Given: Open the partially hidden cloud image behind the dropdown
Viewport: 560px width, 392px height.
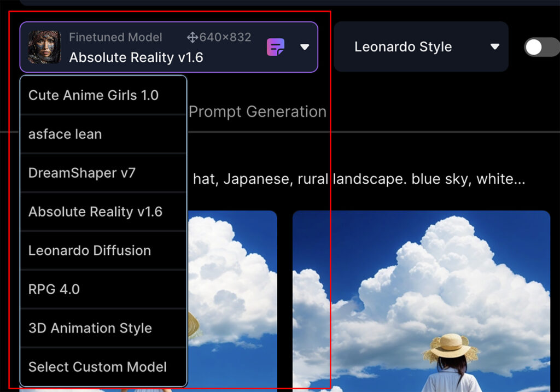Looking at the screenshot, I should (232, 301).
